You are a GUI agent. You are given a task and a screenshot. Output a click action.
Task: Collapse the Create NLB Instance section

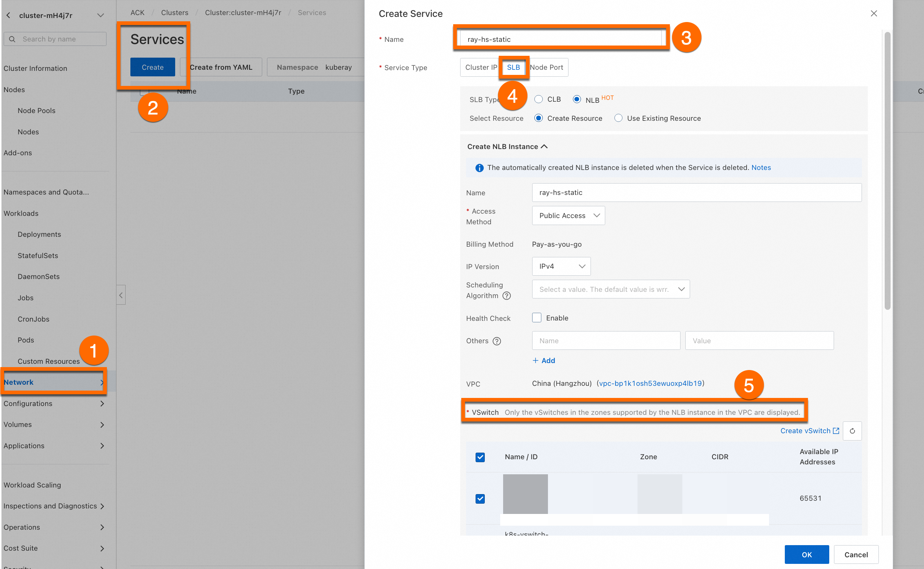point(544,147)
